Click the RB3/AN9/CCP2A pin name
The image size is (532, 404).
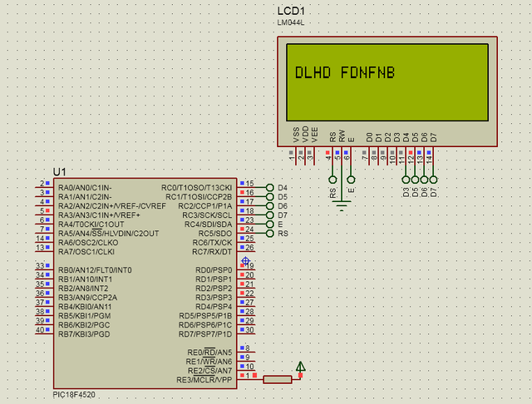click(x=87, y=298)
